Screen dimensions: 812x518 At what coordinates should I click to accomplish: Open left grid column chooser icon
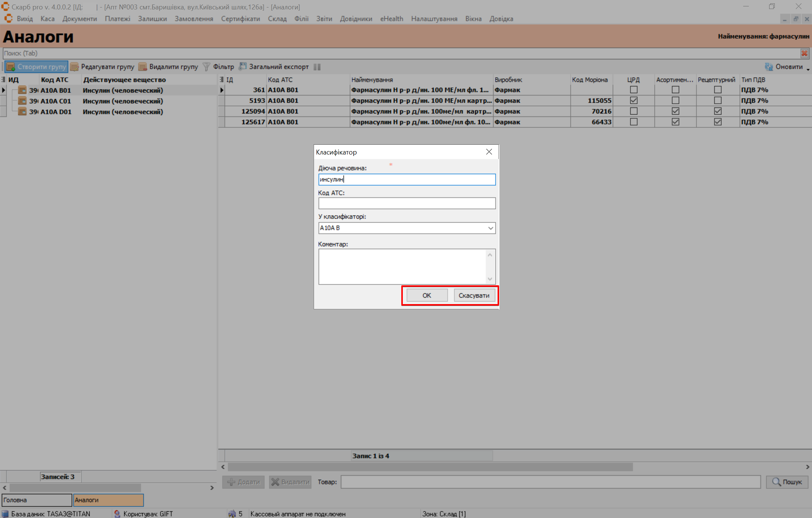[x=3, y=80]
